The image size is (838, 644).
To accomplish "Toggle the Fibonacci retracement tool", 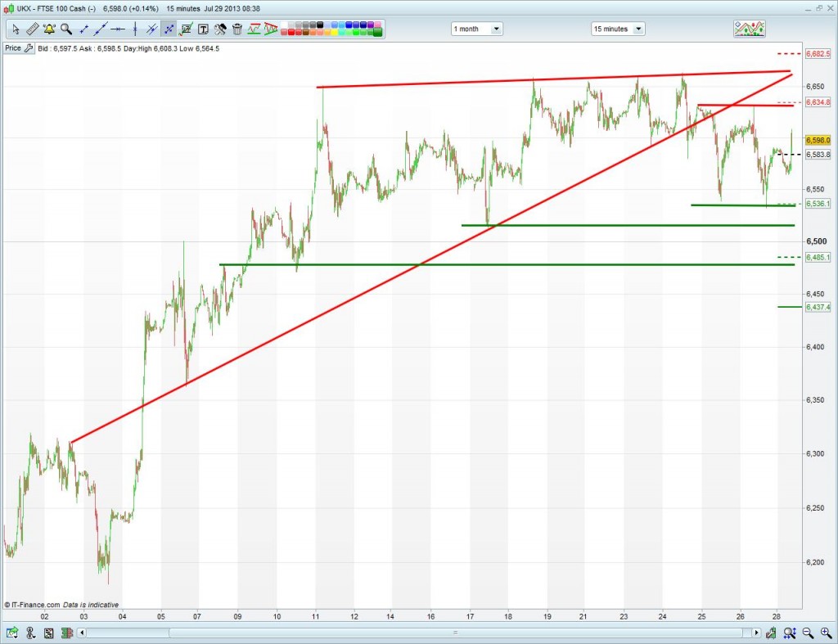I will coord(186,29).
